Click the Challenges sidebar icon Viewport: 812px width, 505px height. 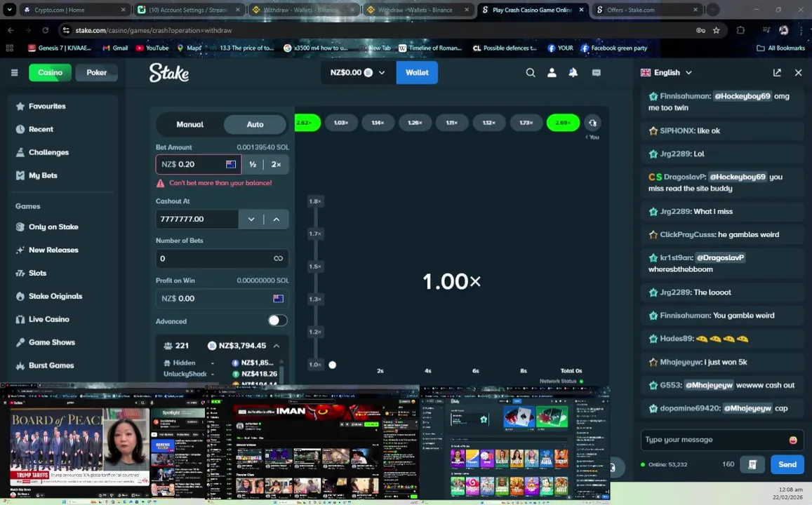point(20,152)
